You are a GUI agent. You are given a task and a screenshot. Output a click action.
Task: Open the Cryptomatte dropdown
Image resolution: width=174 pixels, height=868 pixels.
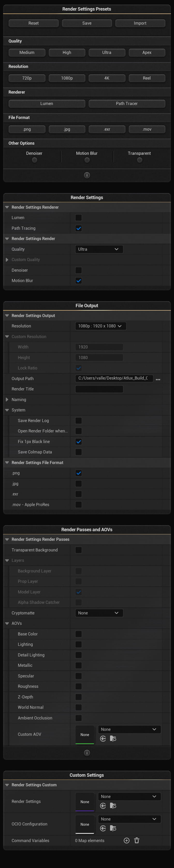[99, 613]
